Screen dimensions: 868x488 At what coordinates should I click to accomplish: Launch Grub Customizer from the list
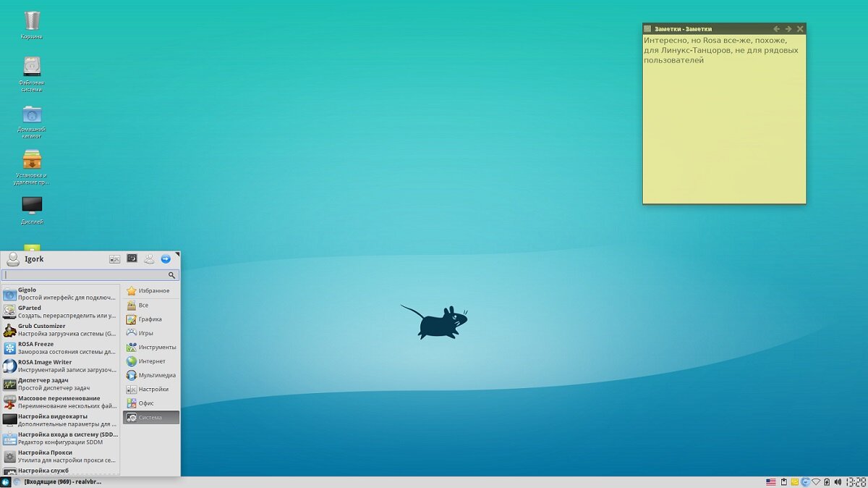60,329
